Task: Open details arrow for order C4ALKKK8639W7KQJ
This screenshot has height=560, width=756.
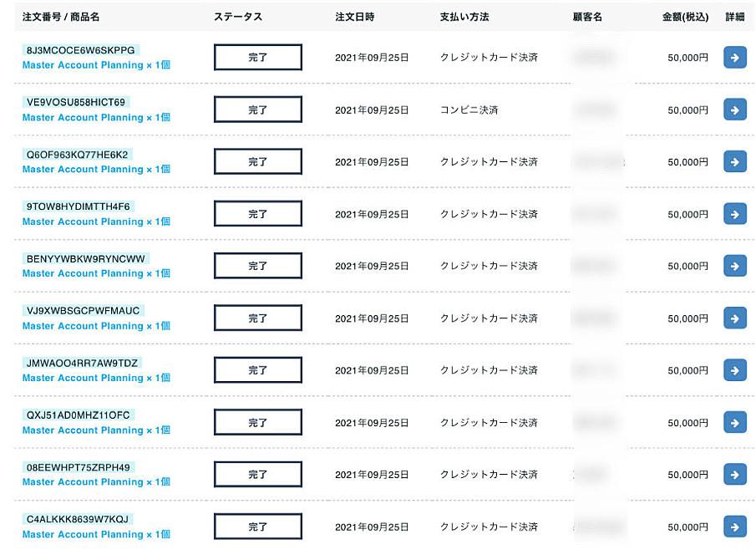Action: 735,527
